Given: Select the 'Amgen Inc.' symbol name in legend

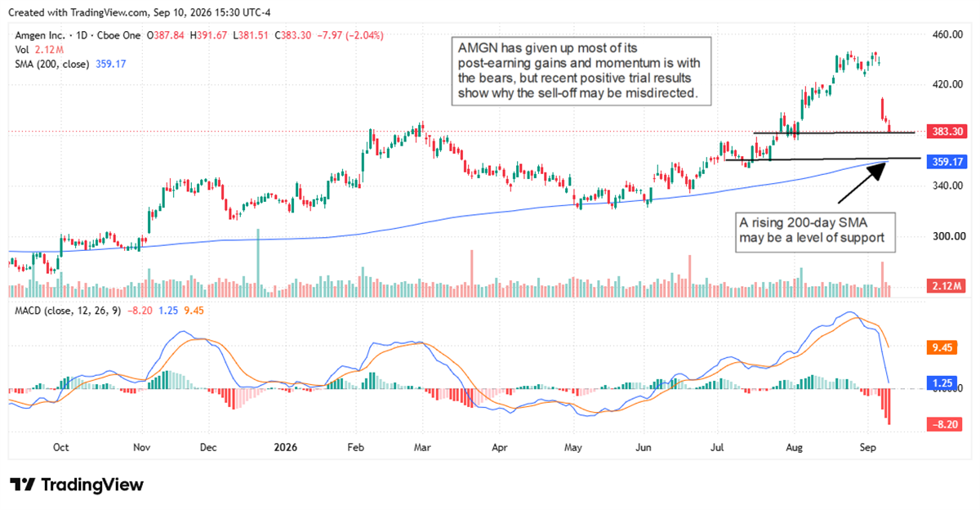Looking at the screenshot, I should click(x=38, y=35).
